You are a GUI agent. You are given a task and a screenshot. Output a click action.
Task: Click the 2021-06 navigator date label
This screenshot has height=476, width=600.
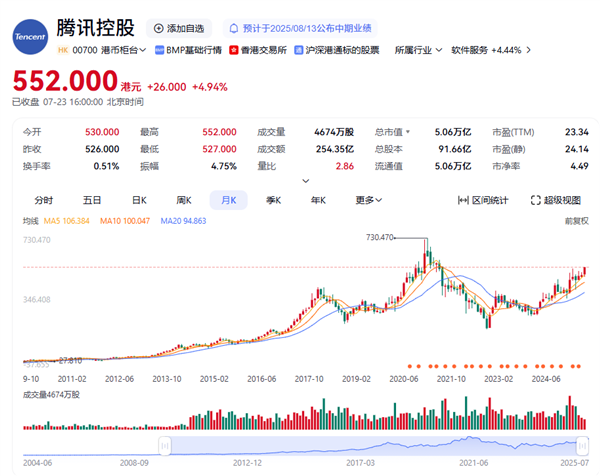[x=474, y=463]
